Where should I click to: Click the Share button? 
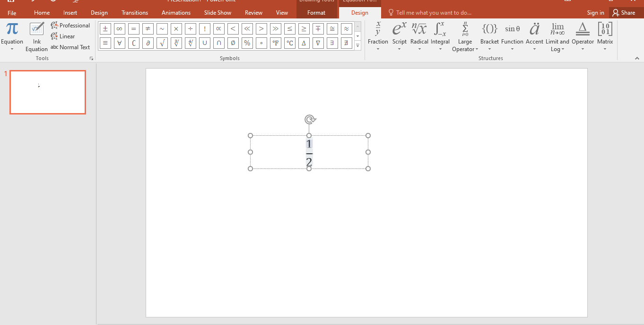click(x=625, y=12)
